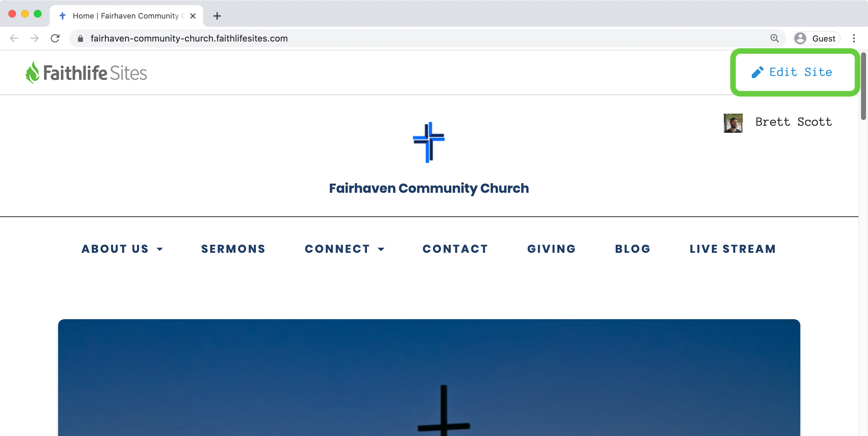
Task: Click the browser forward arrow
Action: coord(34,38)
